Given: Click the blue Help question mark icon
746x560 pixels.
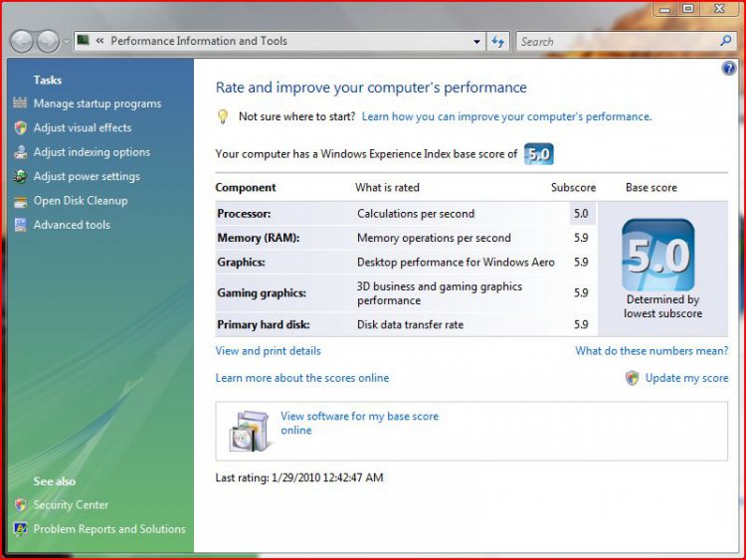Looking at the screenshot, I should click(728, 69).
